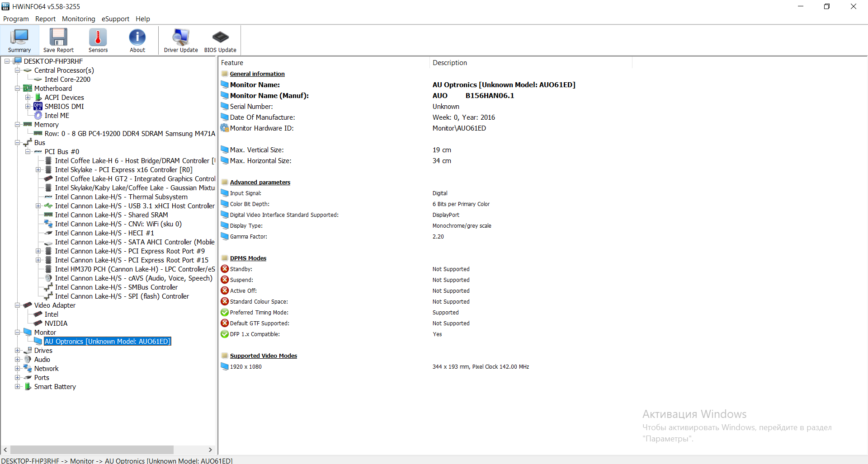Viewport: 868px width, 464px height.
Task: Expand the SMBIOS DMI branch
Action: pyautogui.click(x=28, y=107)
